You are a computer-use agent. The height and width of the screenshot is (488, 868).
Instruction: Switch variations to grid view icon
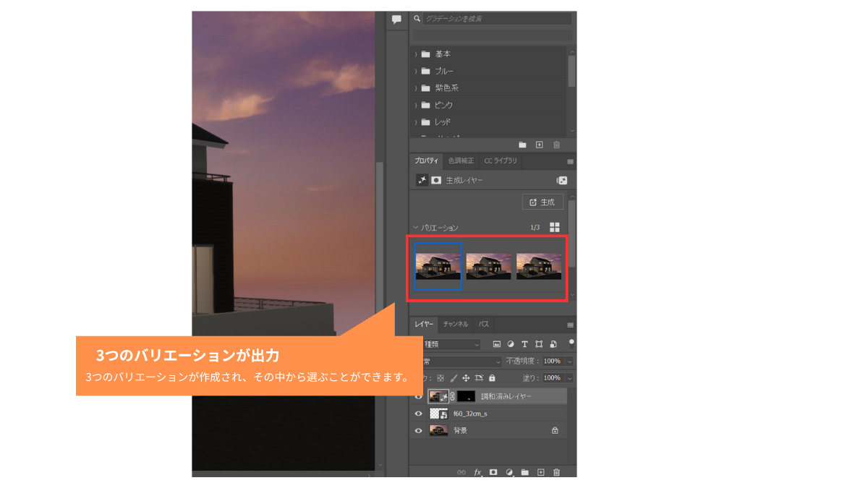pos(555,227)
